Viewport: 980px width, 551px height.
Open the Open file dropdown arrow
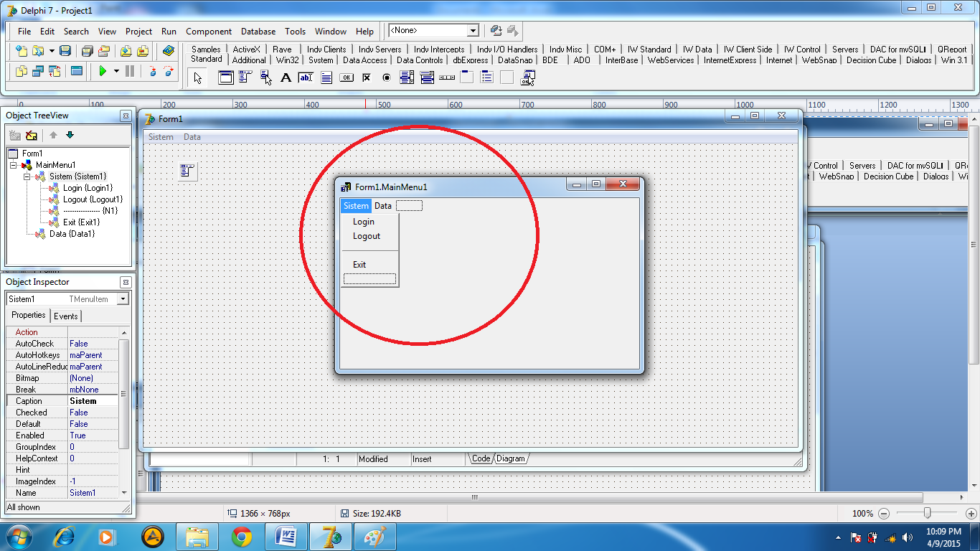tap(50, 51)
